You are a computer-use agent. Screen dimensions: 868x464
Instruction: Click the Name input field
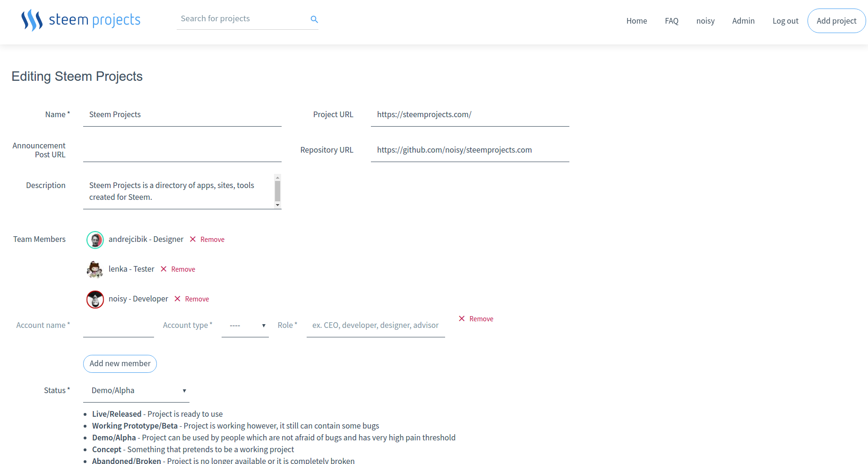click(182, 115)
